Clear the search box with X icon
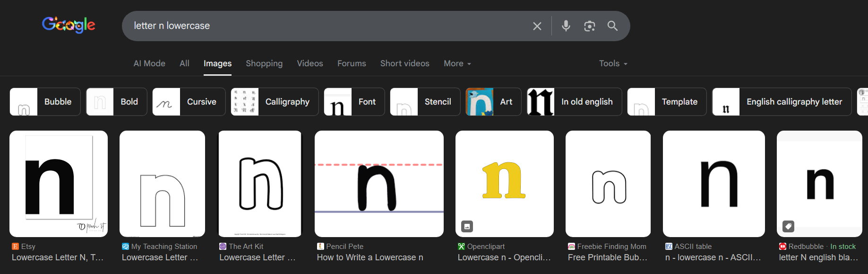Screen dimensions: 868x274 pyautogui.click(x=537, y=26)
